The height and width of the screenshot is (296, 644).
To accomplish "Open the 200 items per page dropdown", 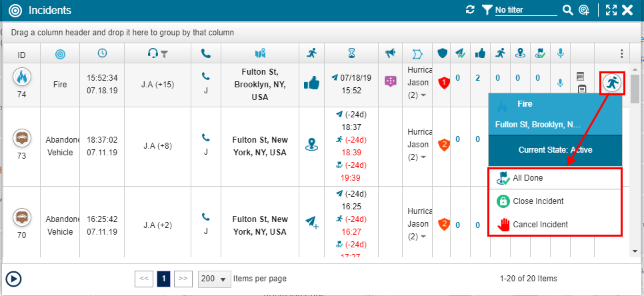I will point(214,279).
